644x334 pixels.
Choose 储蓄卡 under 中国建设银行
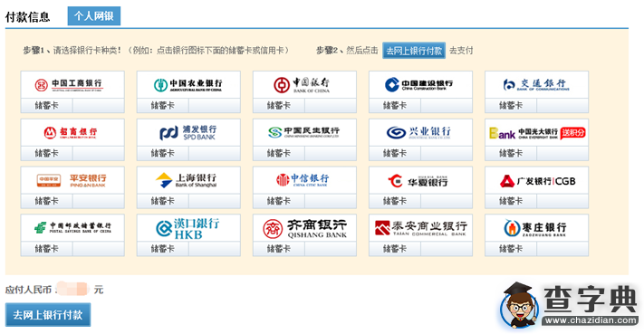(x=395, y=106)
